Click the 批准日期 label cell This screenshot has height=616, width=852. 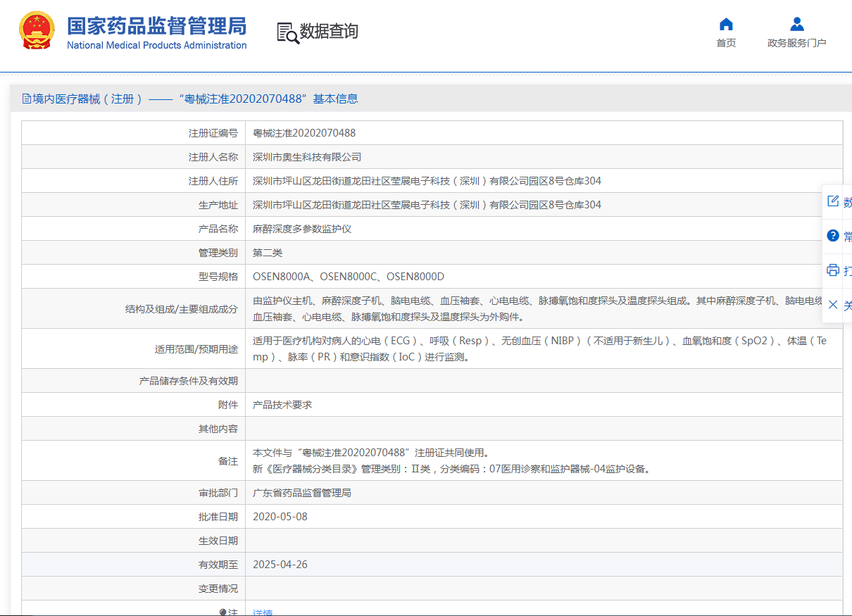tap(133, 517)
